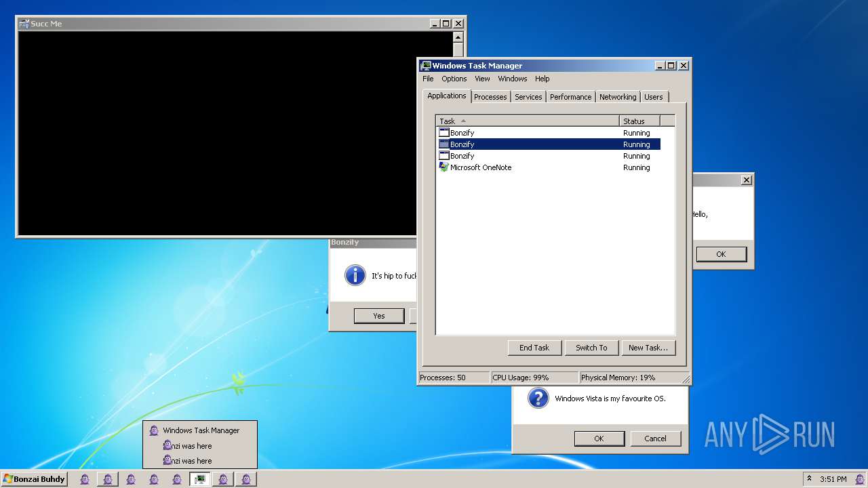Click the Bonzi icon beside Windows Task Manager popup entry
Image resolution: width=868 pixels, height=488 pixels.
[x=154, y=430]
